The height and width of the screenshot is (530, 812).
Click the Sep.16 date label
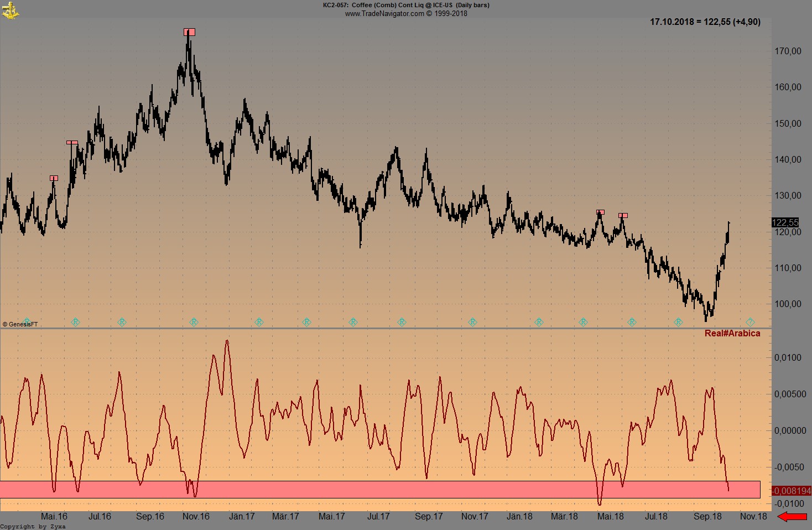(150, 516)
